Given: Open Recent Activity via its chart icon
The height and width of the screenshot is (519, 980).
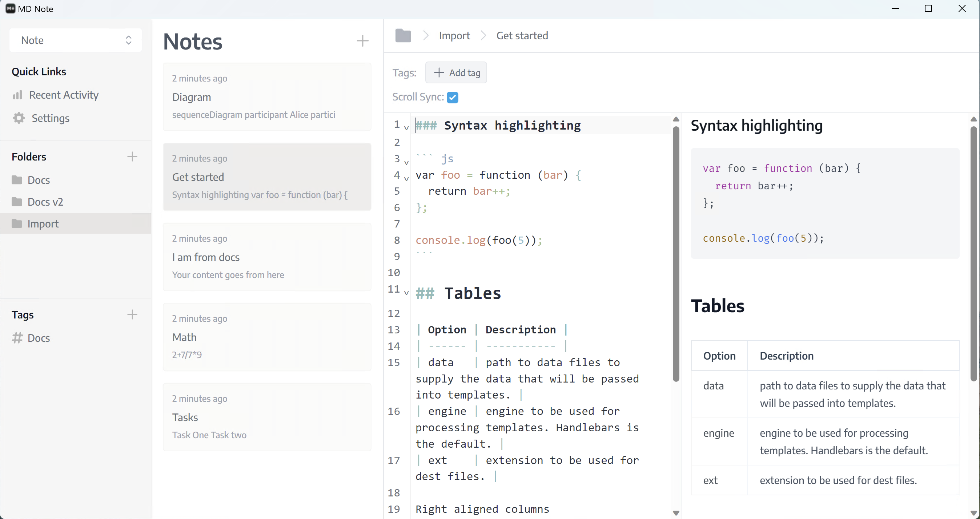Looking at the screenshot, I should pyautogui.click(x=17, y=95).
